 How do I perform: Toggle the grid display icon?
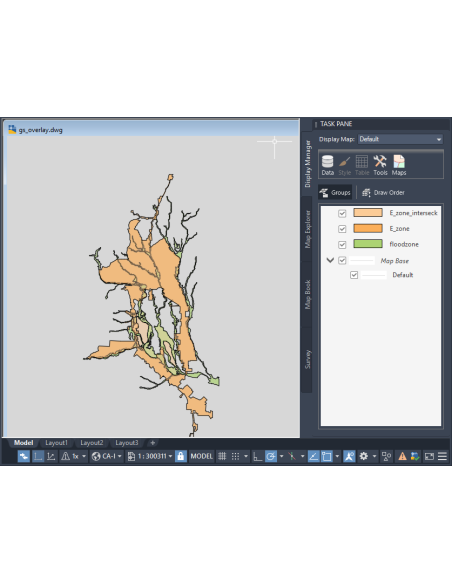pyautogui.click(x=222, y=456)
